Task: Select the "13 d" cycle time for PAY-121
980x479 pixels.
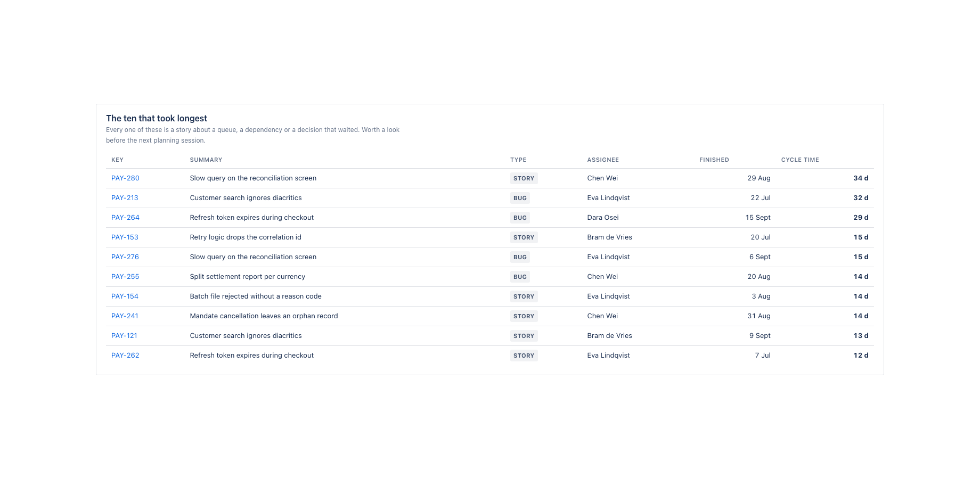Action: click(861, 336)
